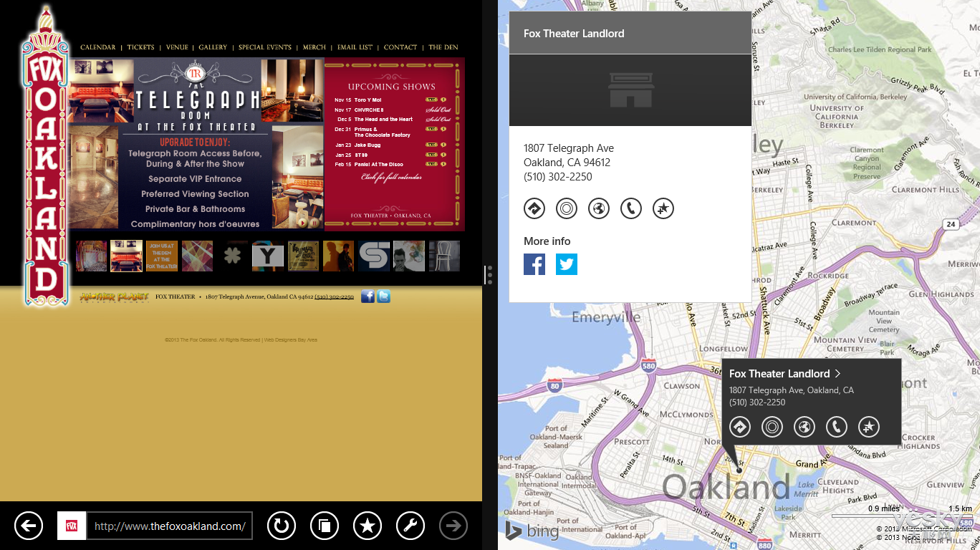The height and width of the screenshot is (550, 980).
Task: Select the Primus poster thumbnail
Action: click(x=304, y=256)
